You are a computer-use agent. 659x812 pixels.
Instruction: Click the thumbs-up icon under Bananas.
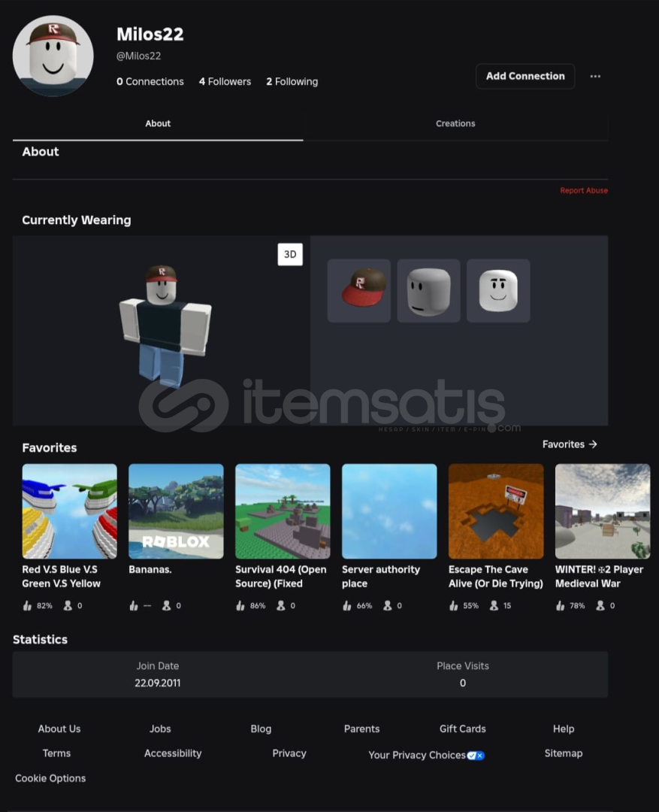point(134,605)
